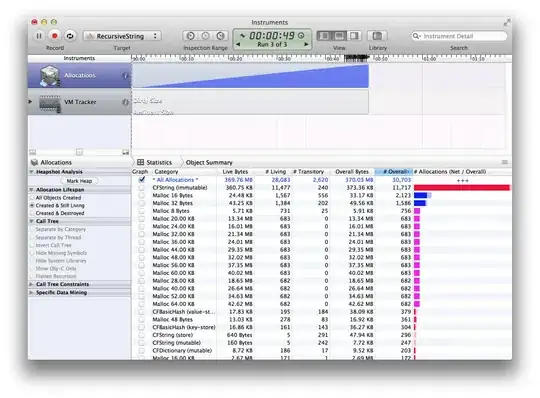Select the Malloc 64.00 KB row
The height and width of the screenshot is (398, 540).
tap(321, 304)
